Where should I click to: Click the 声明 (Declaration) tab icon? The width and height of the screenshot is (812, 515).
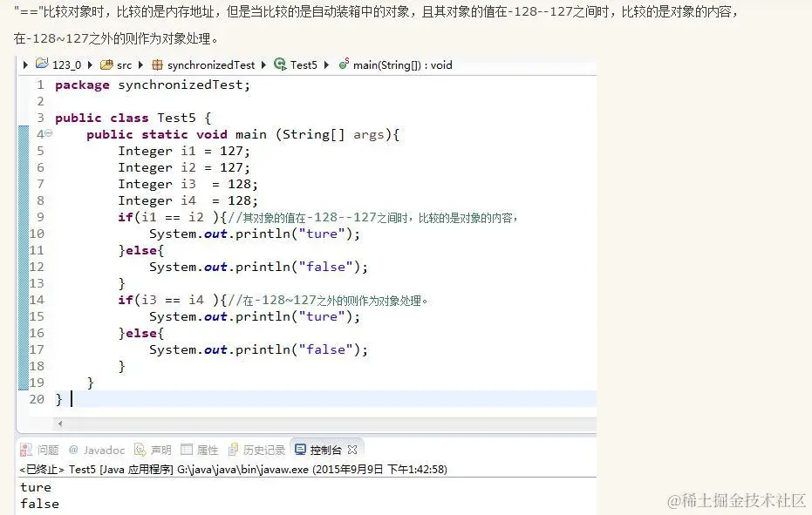point(140,450)
